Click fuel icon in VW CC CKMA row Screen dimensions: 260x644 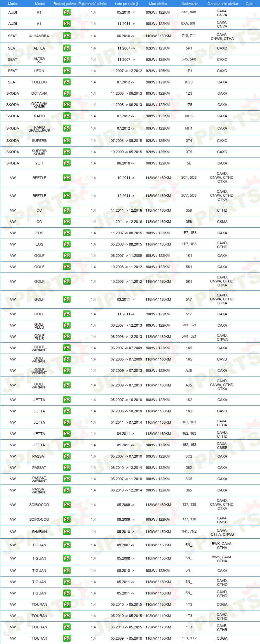tap(66, 222)
